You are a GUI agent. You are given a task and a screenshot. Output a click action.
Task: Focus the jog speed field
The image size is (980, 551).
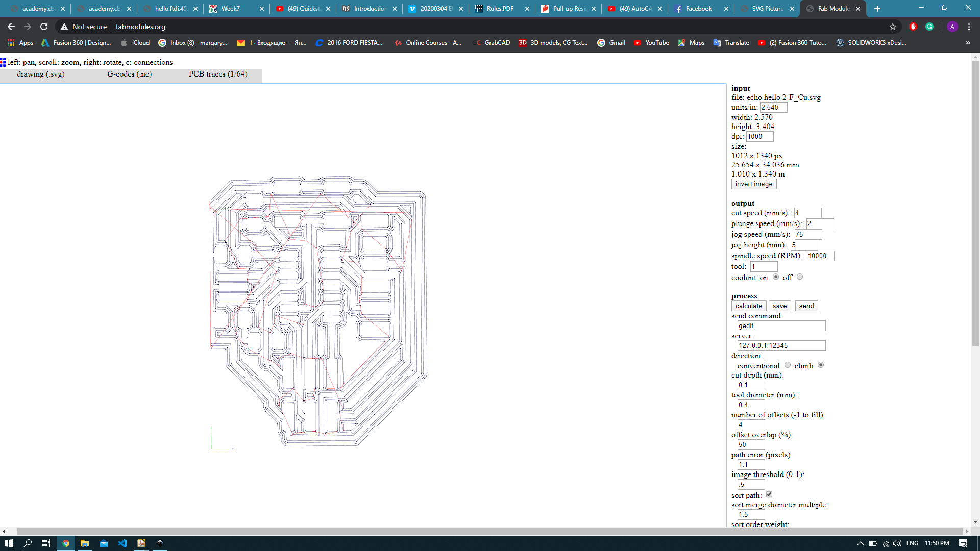[808, 235]
